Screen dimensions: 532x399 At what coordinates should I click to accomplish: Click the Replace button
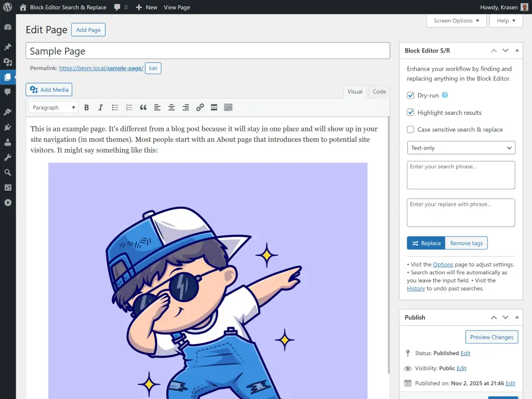[426, 243]
